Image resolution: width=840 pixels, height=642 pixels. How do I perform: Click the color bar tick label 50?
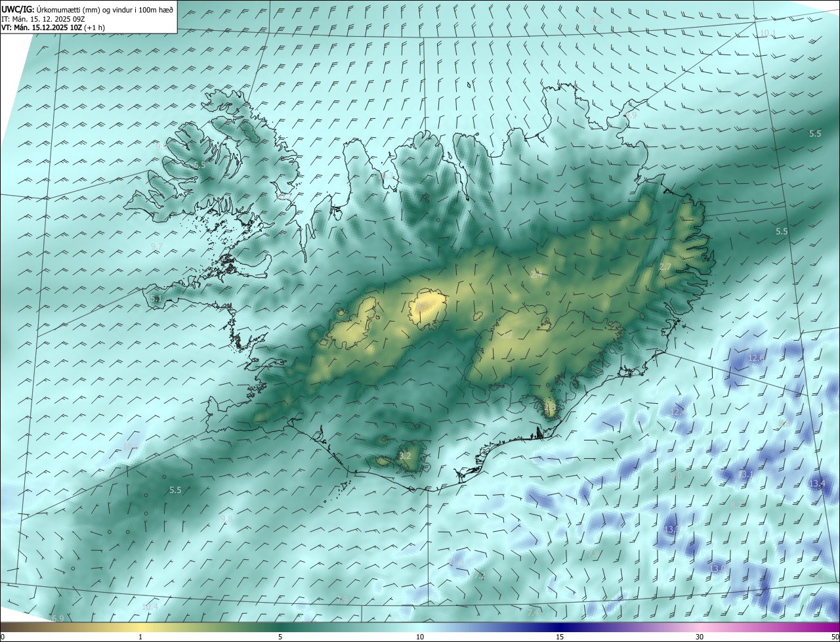(835, 637)
